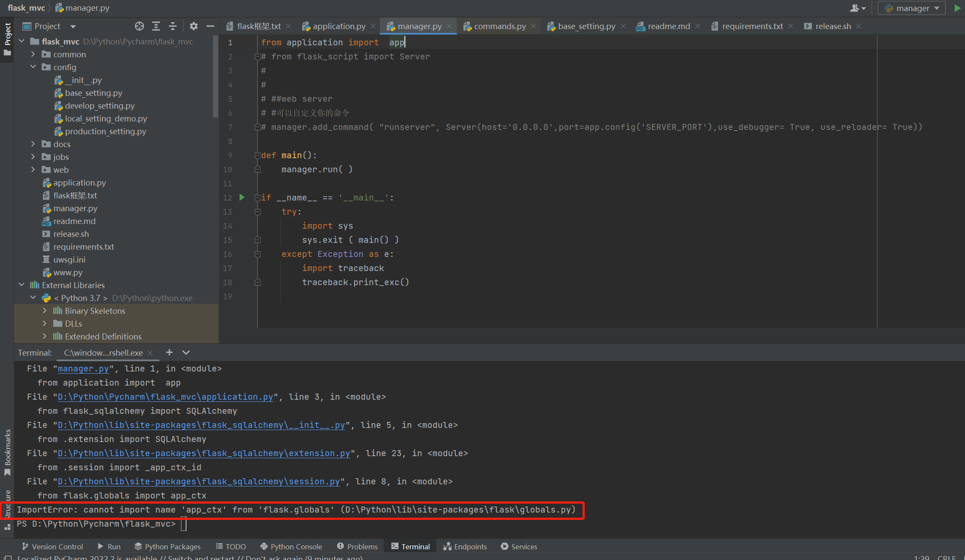Open the Problems tool window
The image size is (965, 560).
[x=357, y=546]
